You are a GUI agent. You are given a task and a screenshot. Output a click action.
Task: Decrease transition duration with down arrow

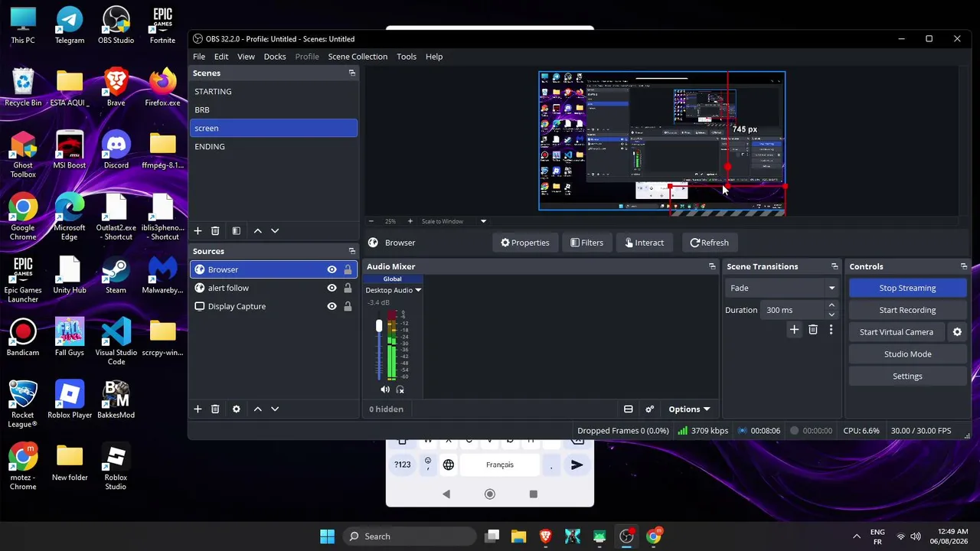[831, 314]
